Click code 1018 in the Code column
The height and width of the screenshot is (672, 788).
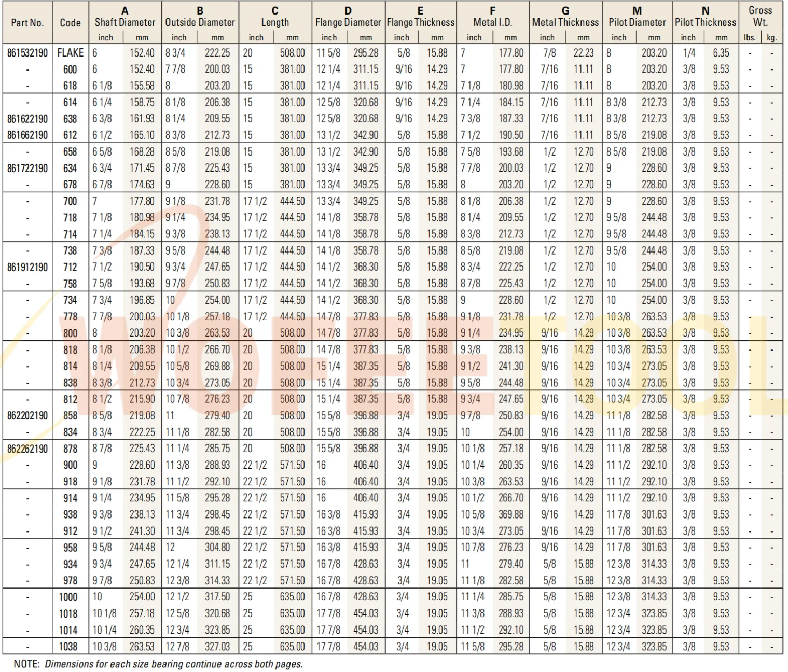tap(68, 614)
